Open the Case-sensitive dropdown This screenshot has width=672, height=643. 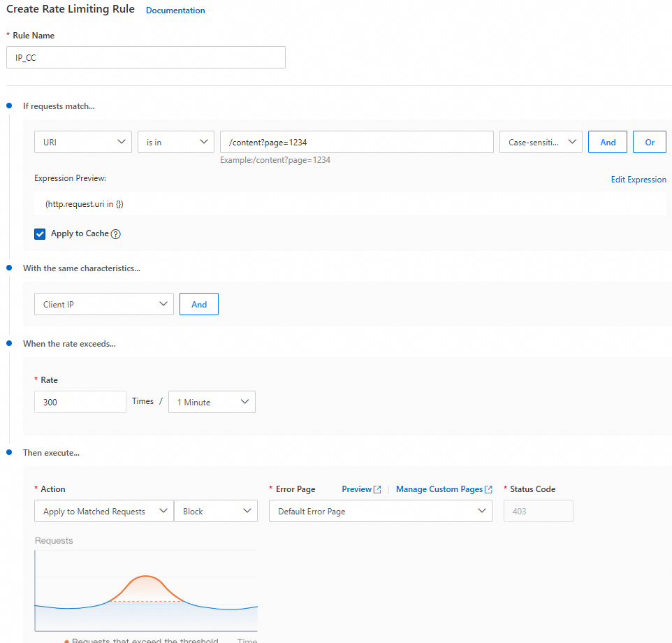tap(541, 142)
